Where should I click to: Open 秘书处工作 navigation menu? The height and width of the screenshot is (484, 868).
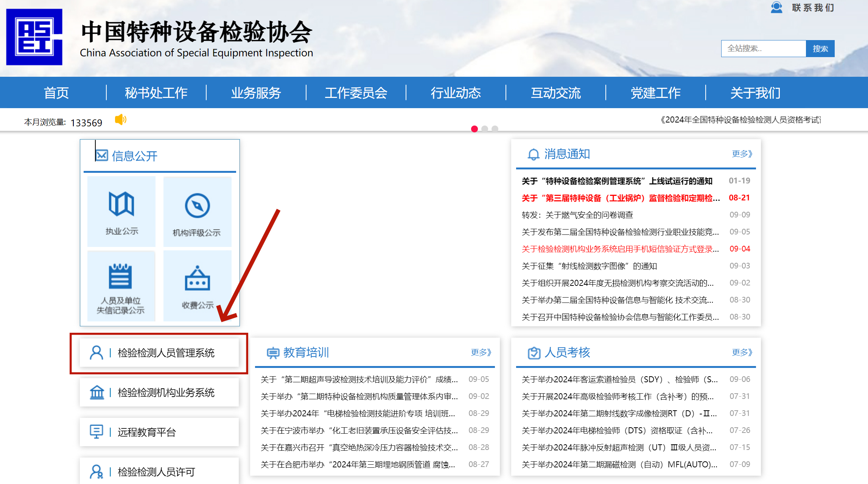[156, 93]
